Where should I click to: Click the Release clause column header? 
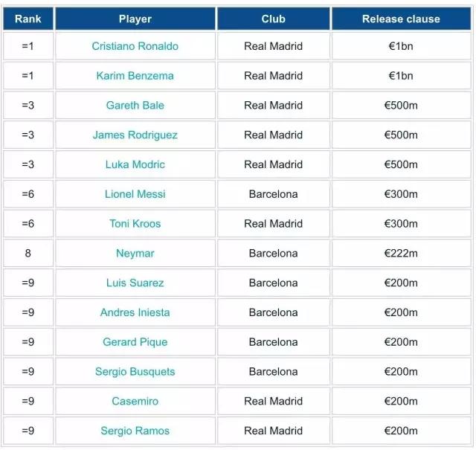401,19
